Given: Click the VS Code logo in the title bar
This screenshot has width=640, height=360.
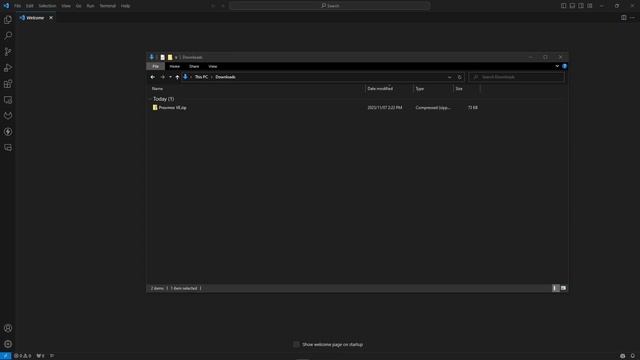Looking at the screenshot, I should click(x=6, y=6).
